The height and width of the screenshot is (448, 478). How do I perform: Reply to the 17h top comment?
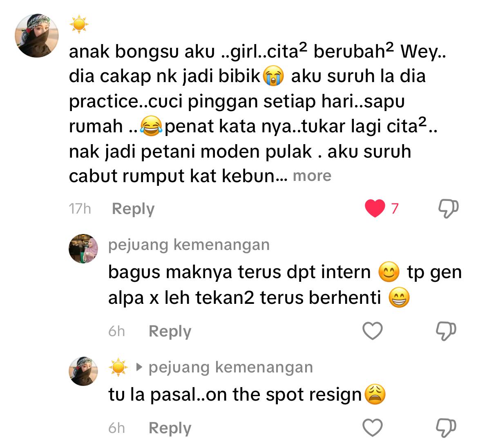(133, 209)
